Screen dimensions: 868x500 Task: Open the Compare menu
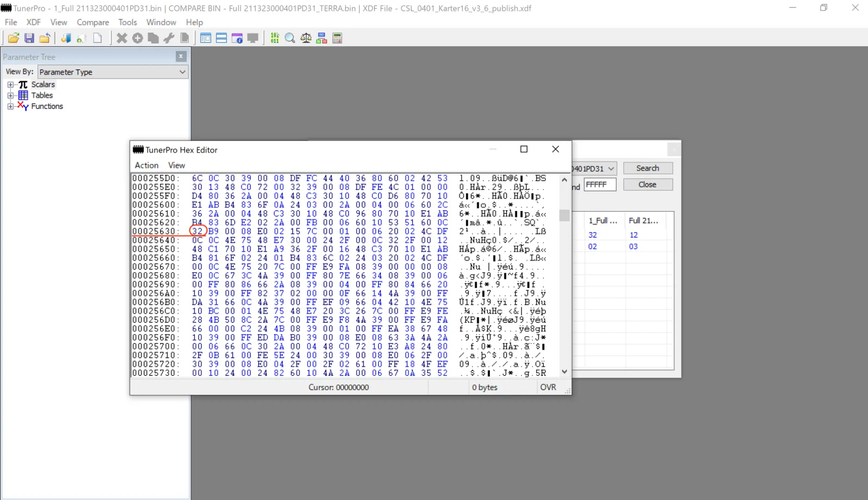click(x=93, y=22)
